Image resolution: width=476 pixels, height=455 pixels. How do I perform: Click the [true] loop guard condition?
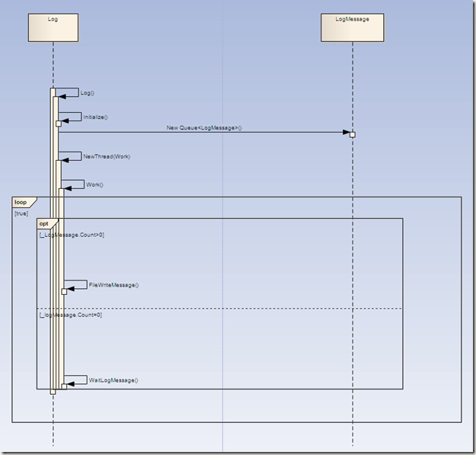(x=21, y=213)
